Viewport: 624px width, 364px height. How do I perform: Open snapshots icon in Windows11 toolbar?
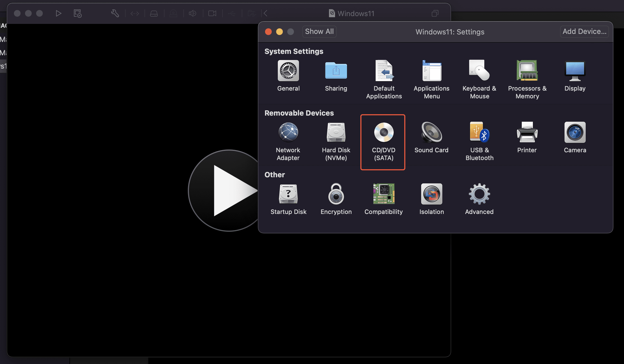78,13
